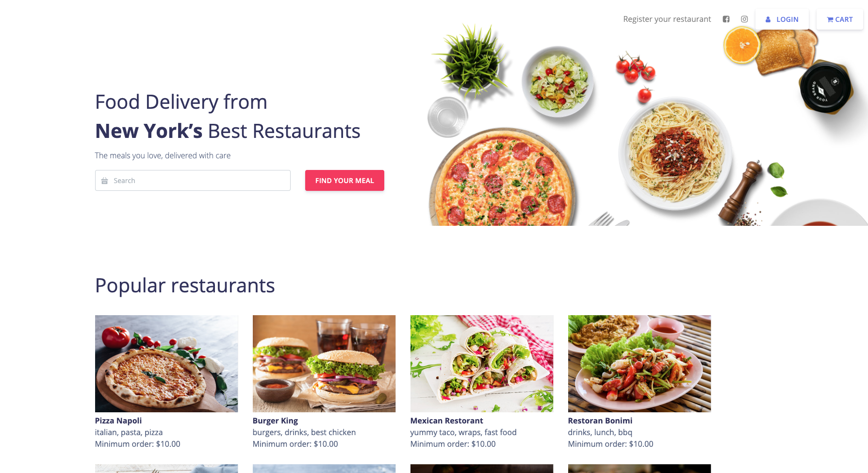868x473 pixels.
Task: Click the Mexican Restorant name link
Action: tap(446, 421)
